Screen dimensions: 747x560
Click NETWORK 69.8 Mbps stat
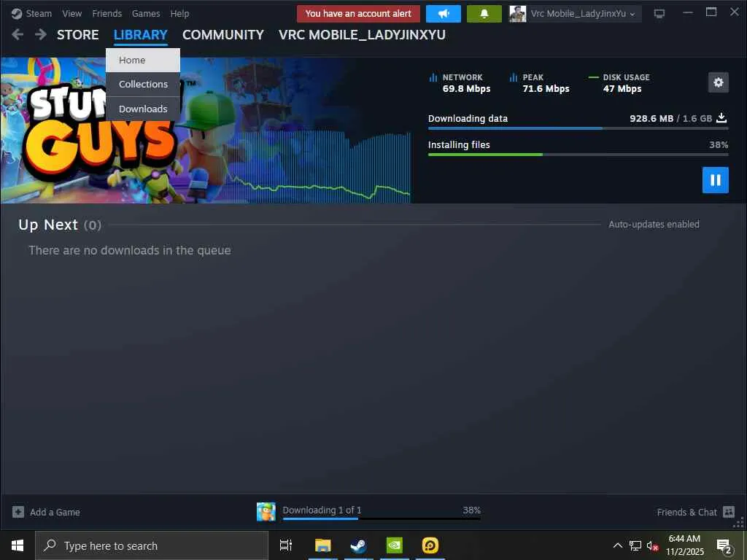[460, 83]
